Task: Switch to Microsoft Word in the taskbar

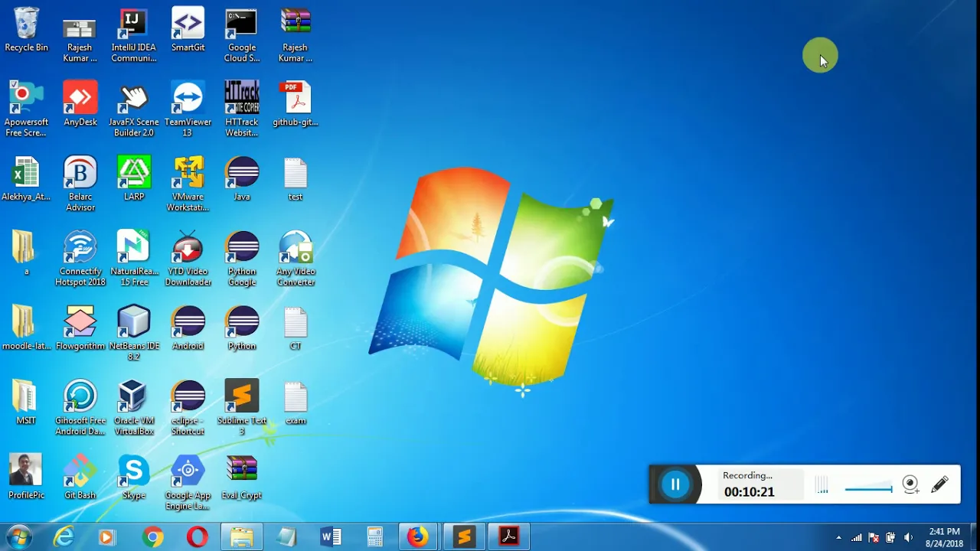Action: 331,537
